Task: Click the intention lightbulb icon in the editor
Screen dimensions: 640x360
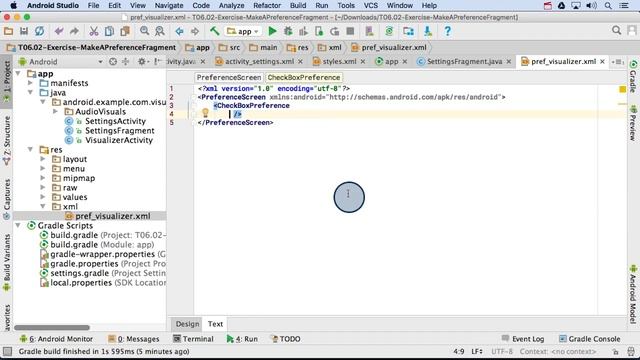Action: coord(205,113)
